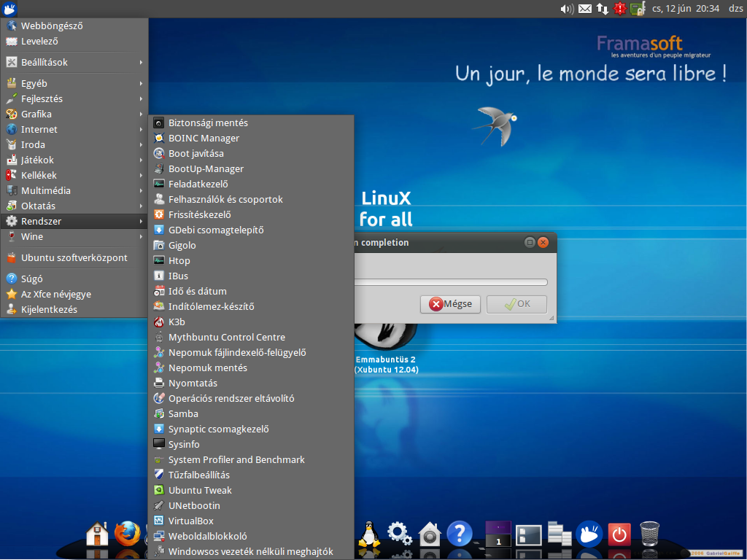This screenshot has width=747, height=560.
Task: Open the trash can dock icon
Action: [x=649, y=533]
